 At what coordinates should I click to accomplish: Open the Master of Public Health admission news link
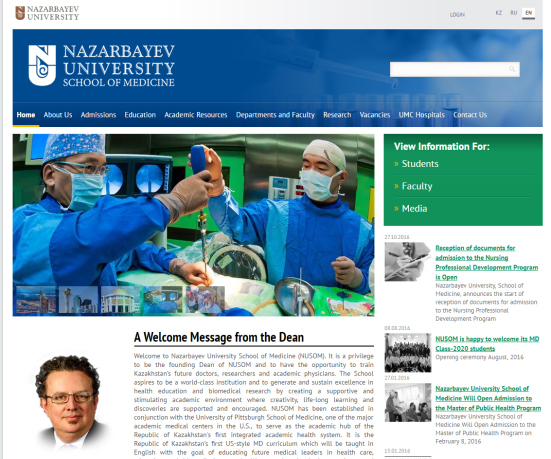pyautogui.click(x=488, y=398)
